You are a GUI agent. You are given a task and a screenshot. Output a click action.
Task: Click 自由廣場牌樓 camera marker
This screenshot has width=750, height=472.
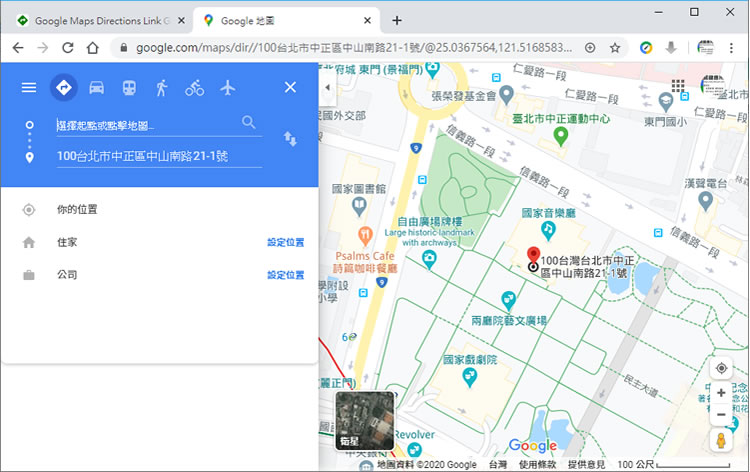point(429,260)
